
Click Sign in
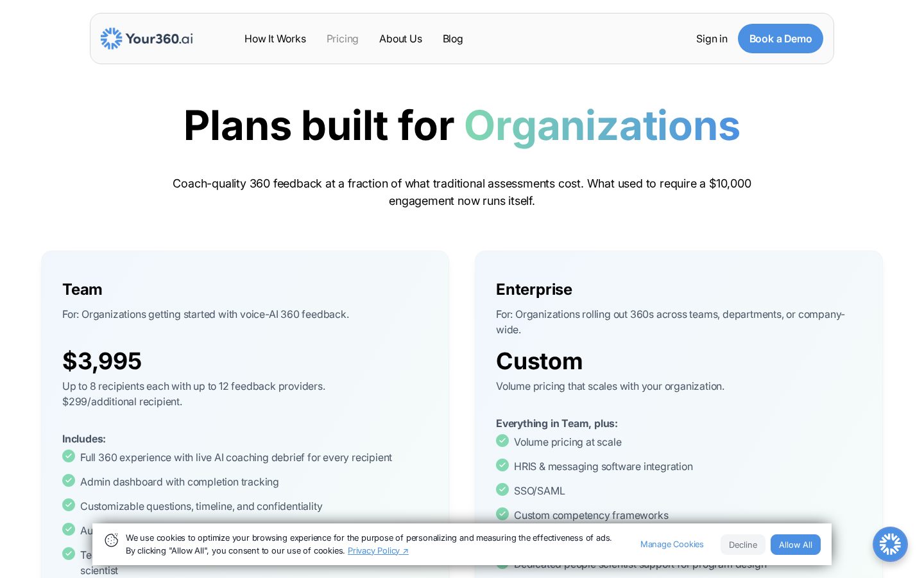coord(712,39)
